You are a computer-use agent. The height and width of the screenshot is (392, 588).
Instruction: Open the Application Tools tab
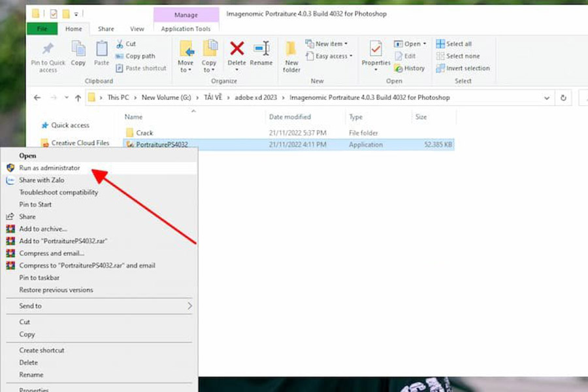click(186, 29)
